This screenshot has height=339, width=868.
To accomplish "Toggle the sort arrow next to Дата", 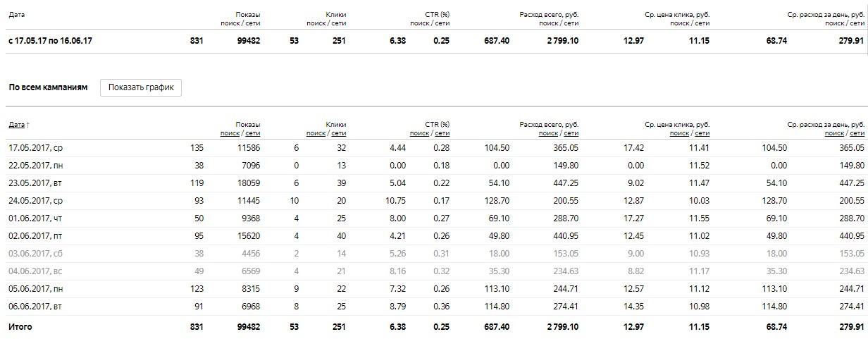I will point(28,125).
